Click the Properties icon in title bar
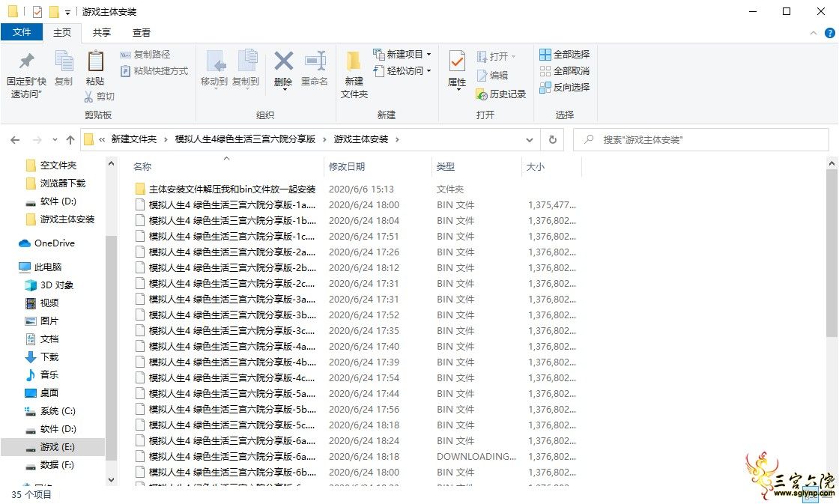 click(x=37, y=11)
